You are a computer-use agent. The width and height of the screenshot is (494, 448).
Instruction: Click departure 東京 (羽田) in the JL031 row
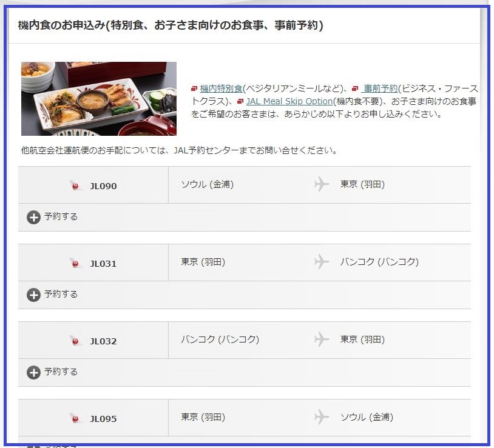pos(203,262)
